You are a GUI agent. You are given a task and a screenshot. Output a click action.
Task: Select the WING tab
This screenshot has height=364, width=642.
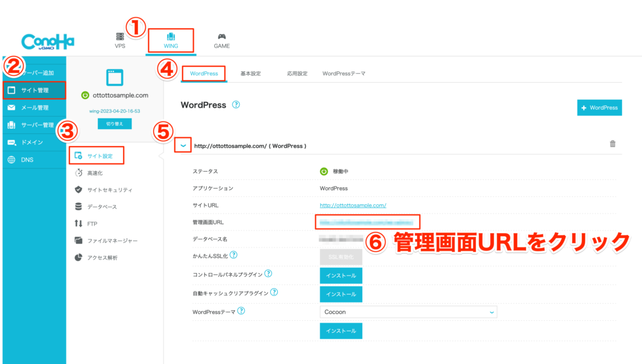(171, 41)
